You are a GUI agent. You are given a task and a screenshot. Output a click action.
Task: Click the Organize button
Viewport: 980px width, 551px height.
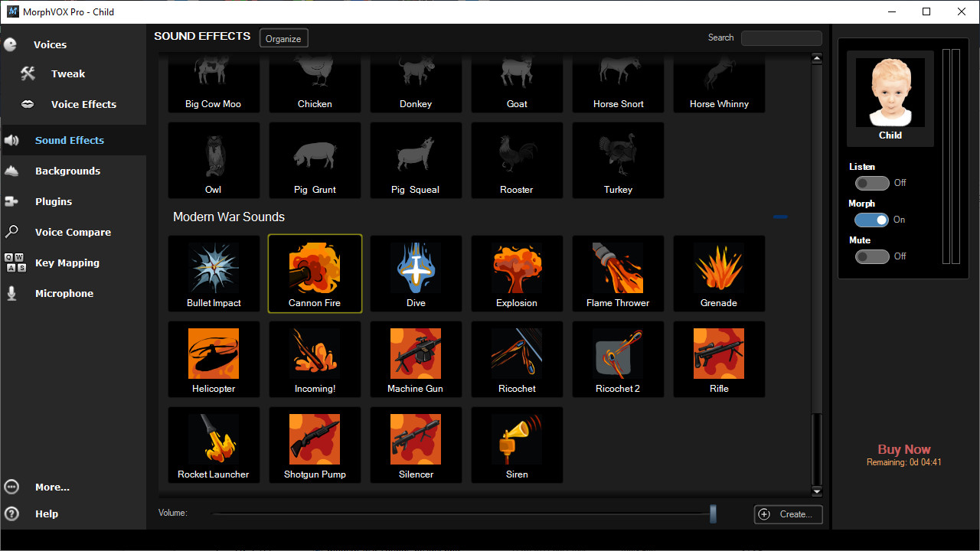283,37
